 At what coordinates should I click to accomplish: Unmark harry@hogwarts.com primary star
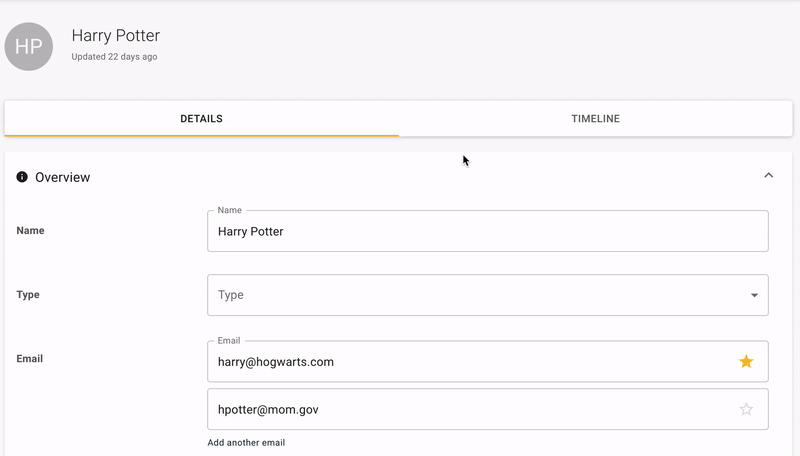click(x=746, y=362)
